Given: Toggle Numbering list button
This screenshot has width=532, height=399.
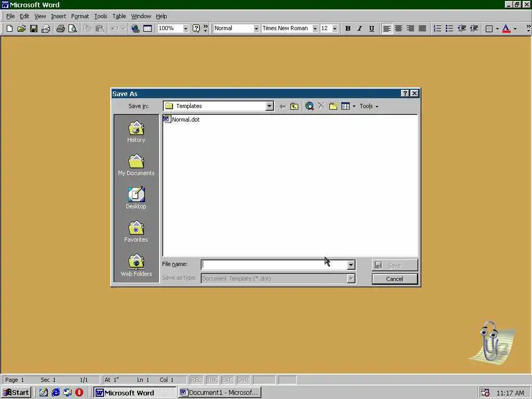Looking at the screenshot, I should coord(437,29).
